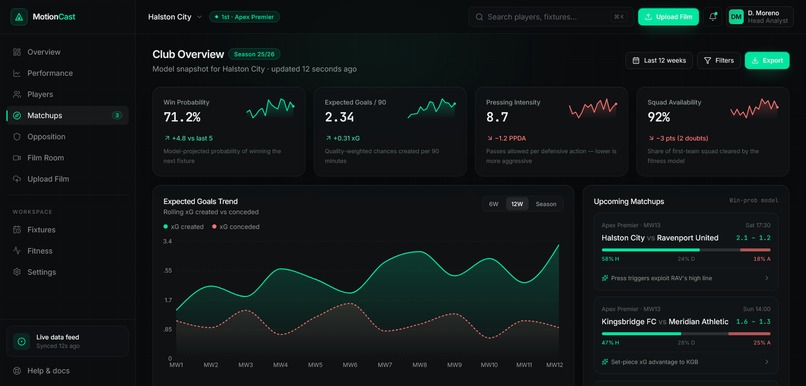The width and height of the screenshot is (806, 386).
Task: Click Halston City vs Ravenport United title
Action: point(660,238)
